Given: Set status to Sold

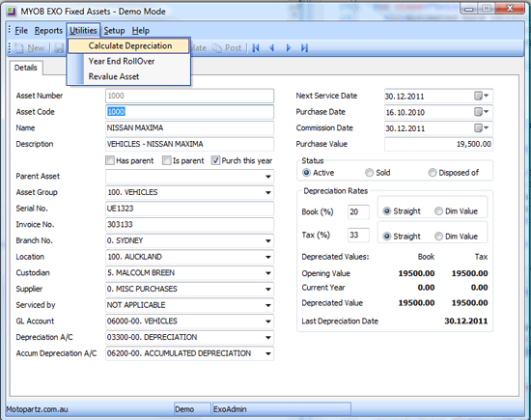Looking at the screenshot, I should [369, 173].
